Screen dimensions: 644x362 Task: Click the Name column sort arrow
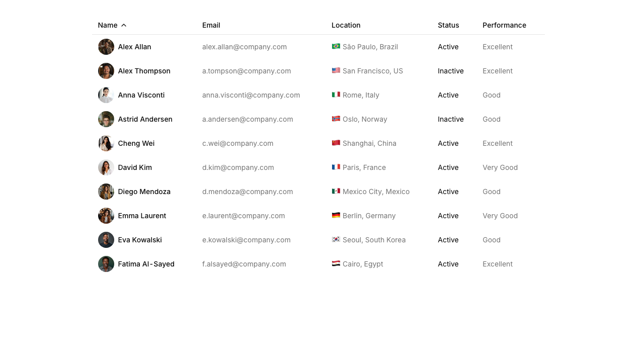(x=124, y=25)
